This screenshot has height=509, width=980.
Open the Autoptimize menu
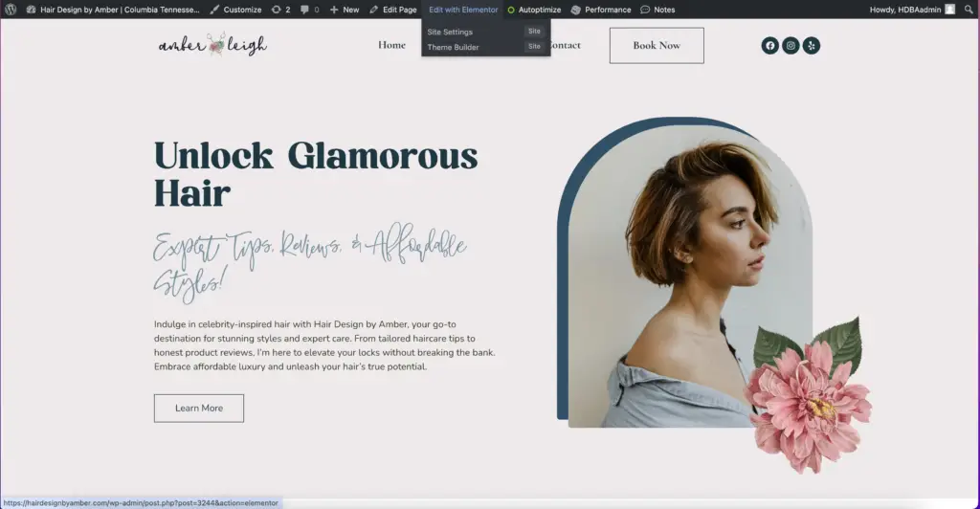tap(534, 10)
